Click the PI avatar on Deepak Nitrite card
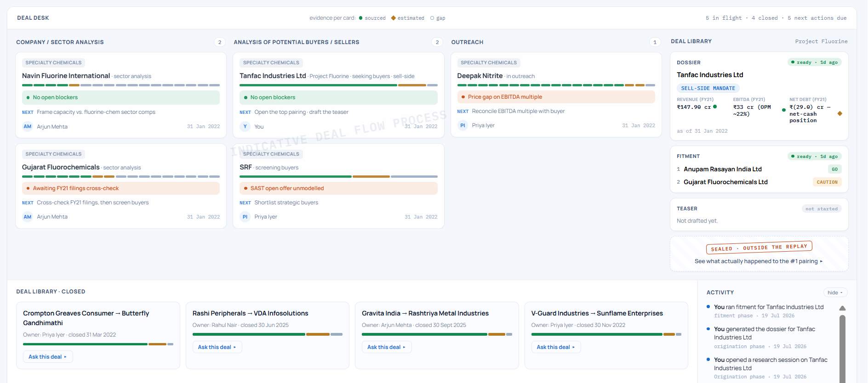This screenshot has width=868, height=383. point(463,125)
